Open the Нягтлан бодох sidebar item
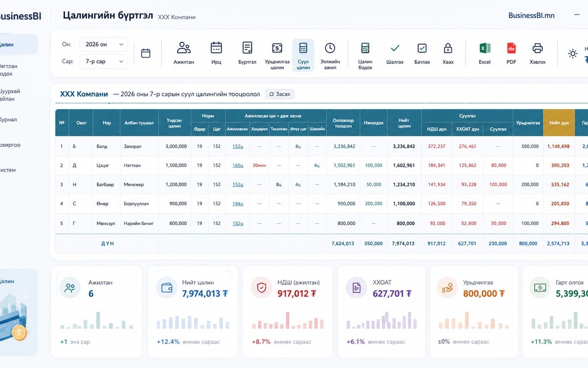588x368 pixels. point(9,70)
